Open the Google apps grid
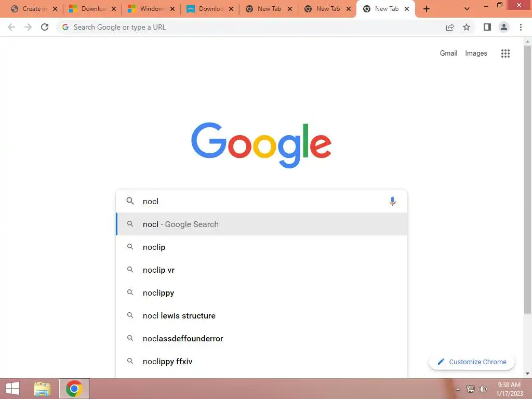532x399 pixels. (x=506, y=54)
